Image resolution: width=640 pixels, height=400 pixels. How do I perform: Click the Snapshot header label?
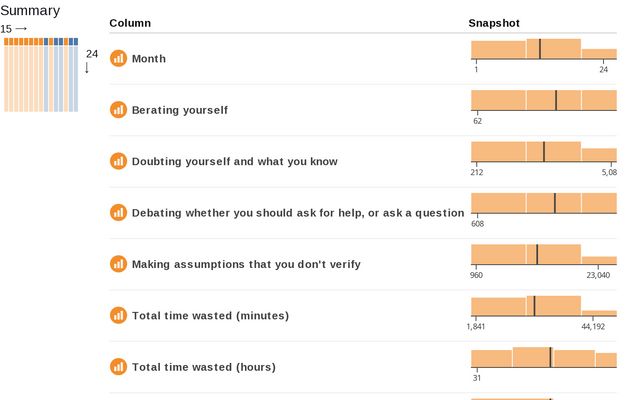click(494, 23)
